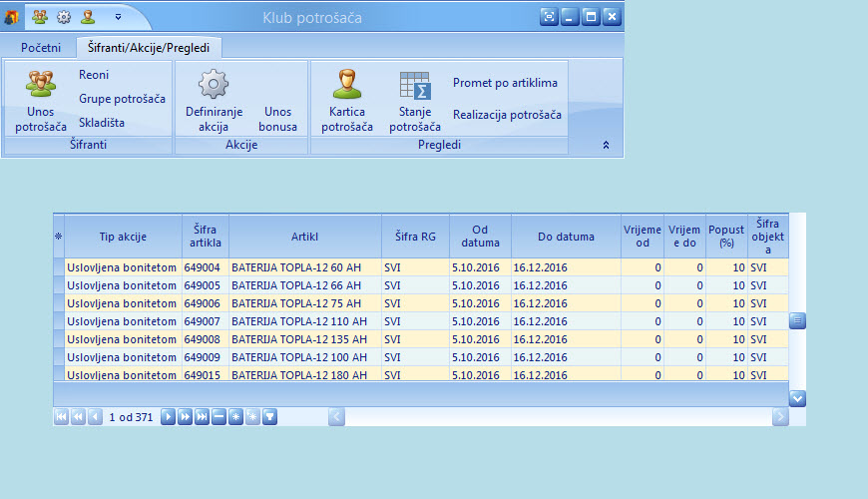Select cell BATERIJA TOPLA-12 100 AH

pos(305,357)
